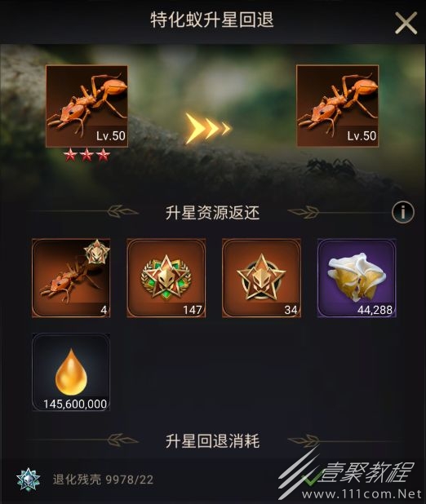426x504 pixels.
Task: Tap the bronze star badge with 34
Action: [262, 278]
